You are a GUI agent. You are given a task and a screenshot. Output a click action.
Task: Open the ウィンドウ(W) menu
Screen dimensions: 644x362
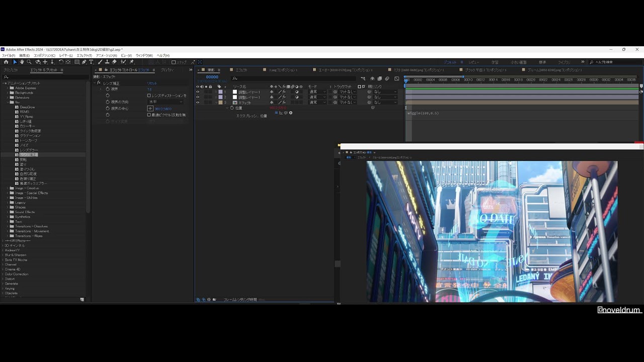point(144,56)
